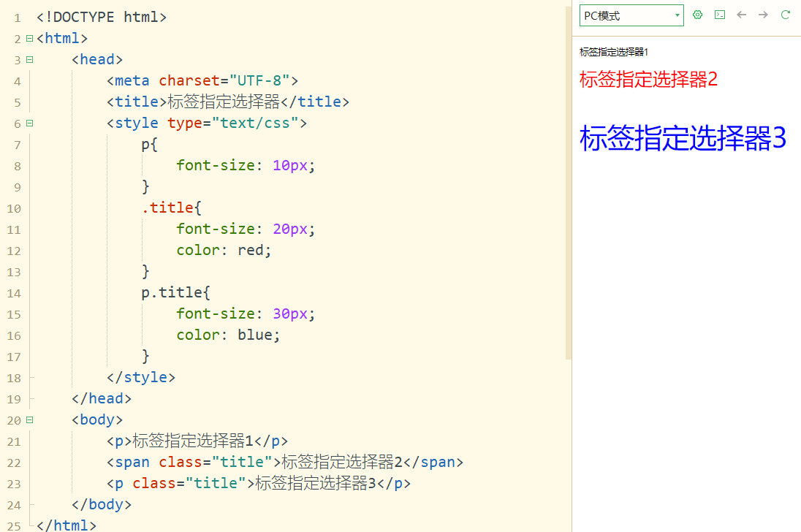Click the p class title line 23
801x532 pixels.
coord(259,483)
